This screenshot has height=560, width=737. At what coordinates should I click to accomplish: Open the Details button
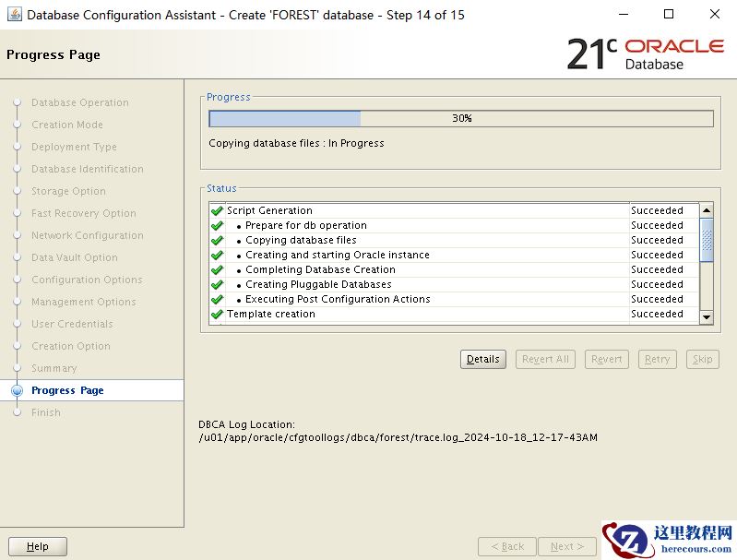pos(482,359)
